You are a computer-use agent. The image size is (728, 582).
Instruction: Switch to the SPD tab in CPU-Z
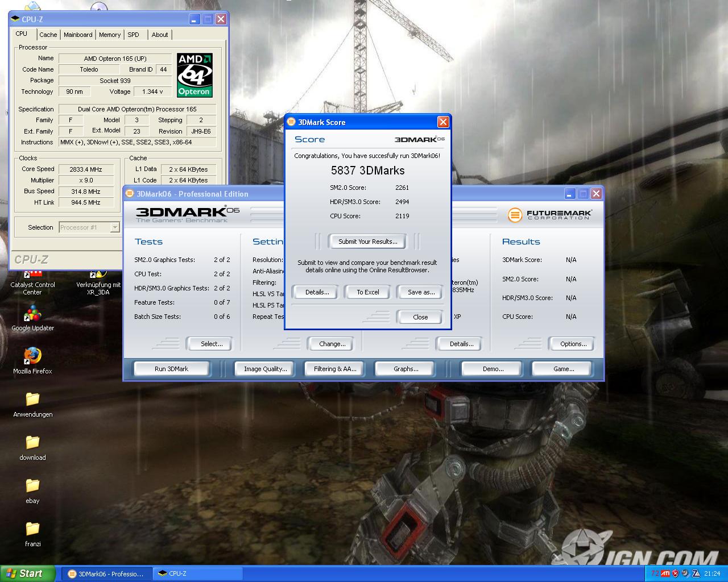point(134,35)
